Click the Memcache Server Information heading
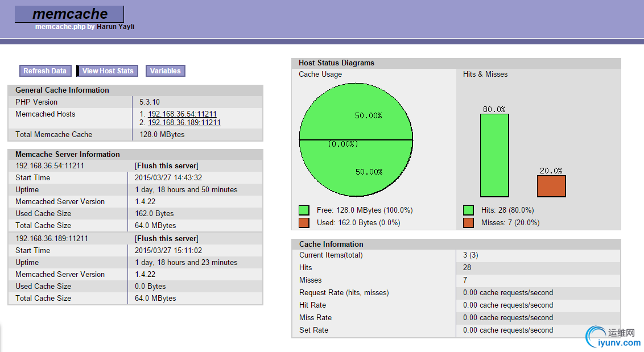This screenshot has height=352, width=644. (67, 155)
